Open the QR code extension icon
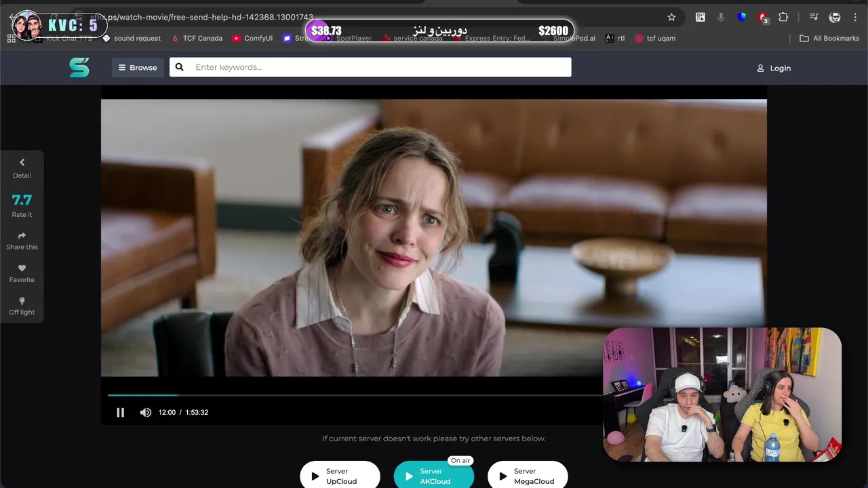Viewport: 868px width, 488px height. click(x=700, y=17)
